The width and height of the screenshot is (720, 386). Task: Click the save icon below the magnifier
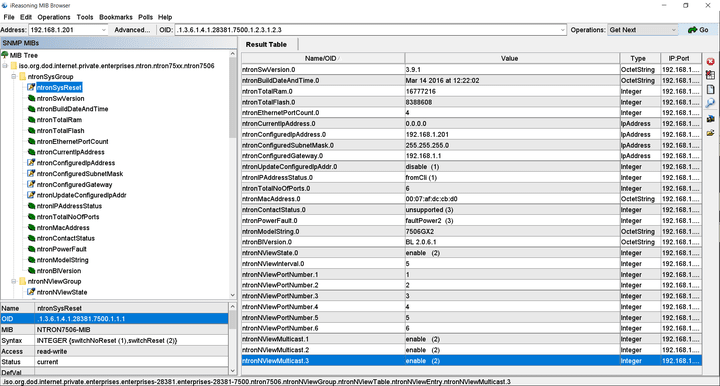coord(710,118)
